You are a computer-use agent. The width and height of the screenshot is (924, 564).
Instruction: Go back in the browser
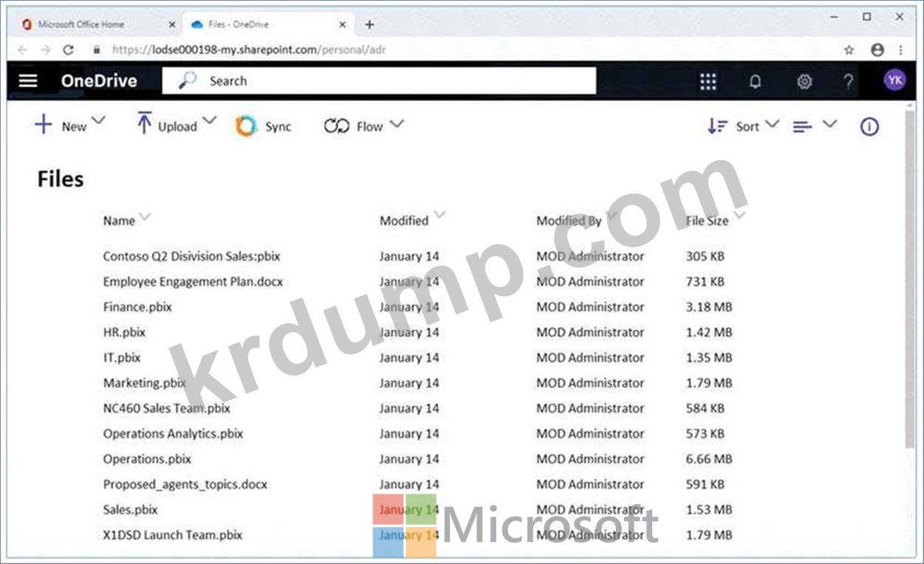pyautogui.click(x=22, y=49)
